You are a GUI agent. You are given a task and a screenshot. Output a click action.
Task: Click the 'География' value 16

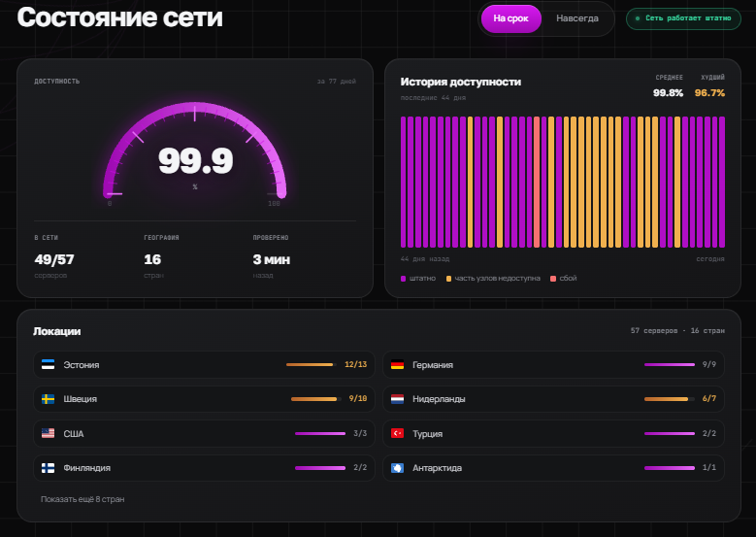[152, 259]
